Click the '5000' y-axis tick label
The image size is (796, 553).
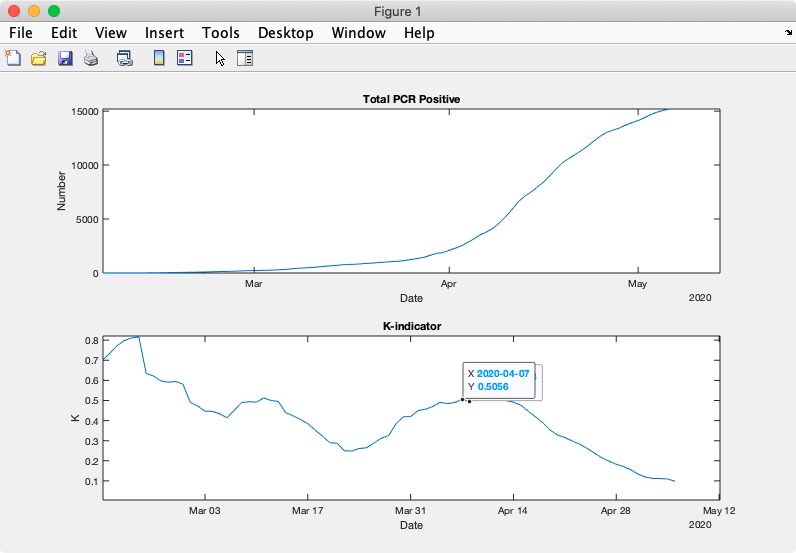87,219
